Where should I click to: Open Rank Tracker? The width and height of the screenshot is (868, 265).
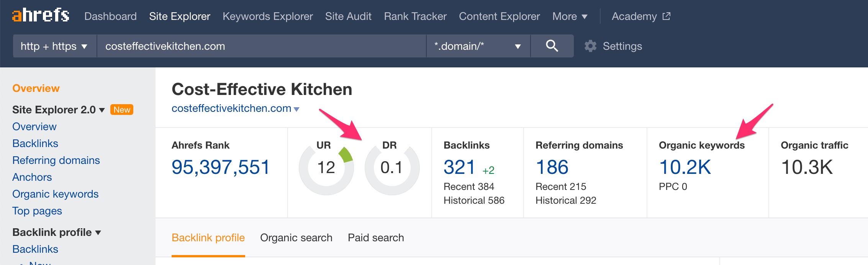coord(415,16)
